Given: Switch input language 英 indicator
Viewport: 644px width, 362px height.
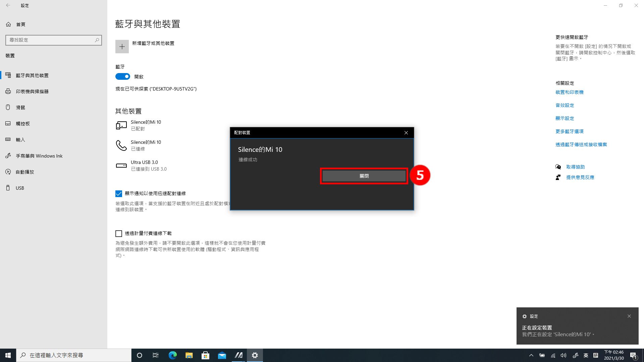Looking at the screenshot, I should tap(586, 355).
